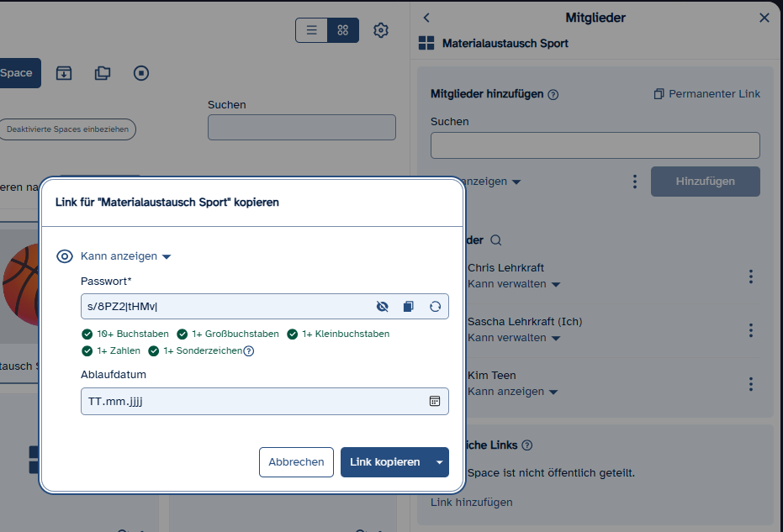Go back with the Mitglieder panel arrow
Image resolution: width=783 pixels, height=532 pixels.
pyautogui.click(x=426, y=18)
